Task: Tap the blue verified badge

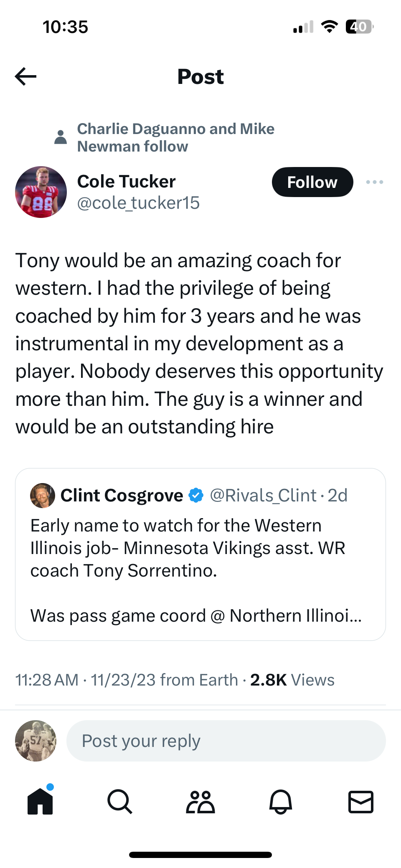Action: click(x=196, y=496)
